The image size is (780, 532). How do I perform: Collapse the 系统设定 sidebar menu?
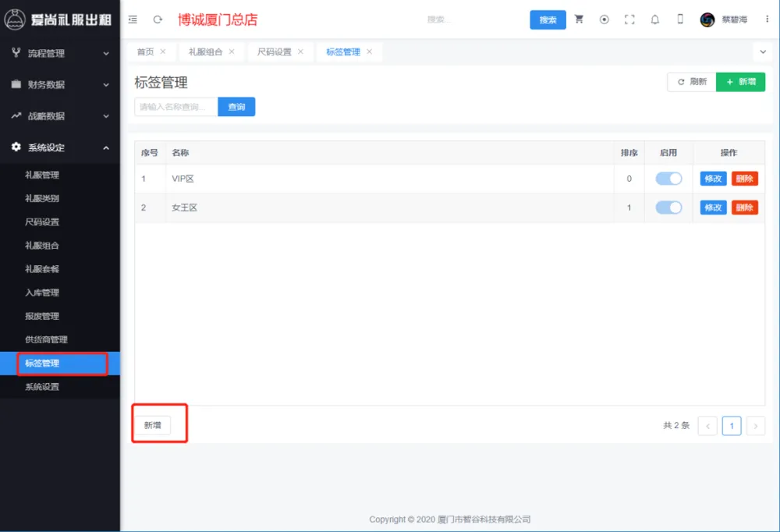point(60,147)
